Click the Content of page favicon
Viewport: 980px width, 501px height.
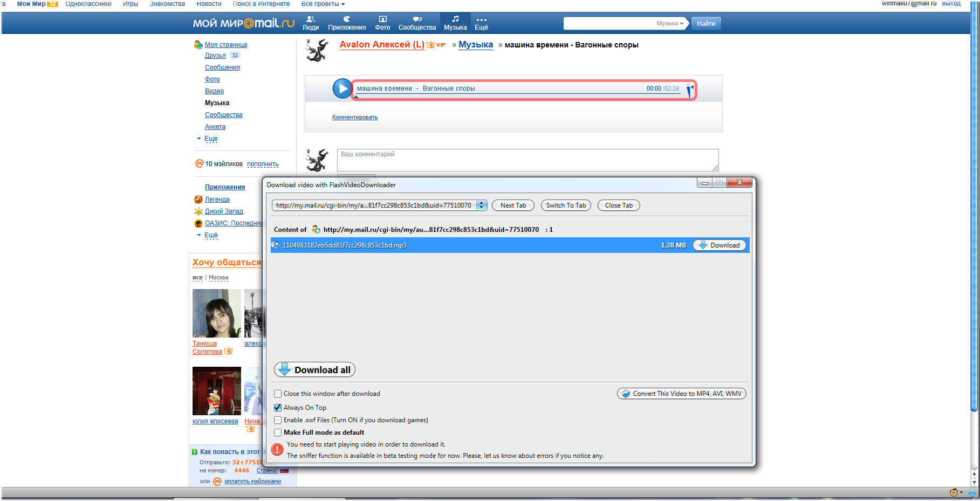click(x=316, y=230)
